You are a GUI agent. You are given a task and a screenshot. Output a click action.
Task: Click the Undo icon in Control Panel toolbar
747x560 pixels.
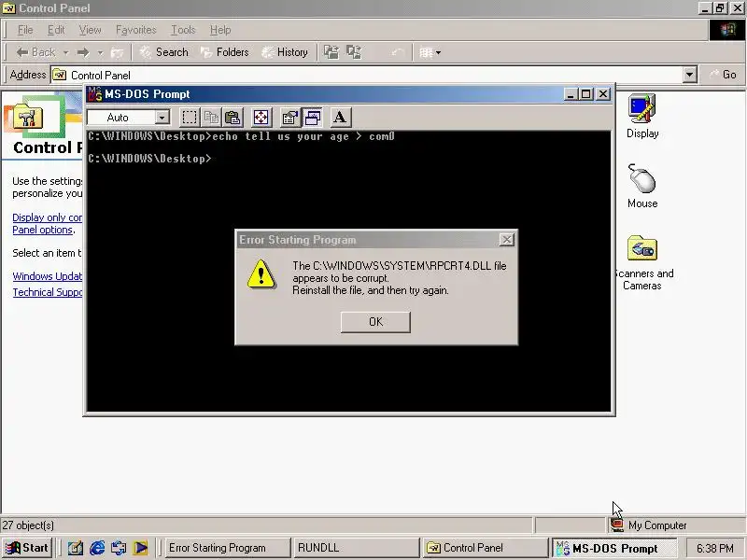398,52
